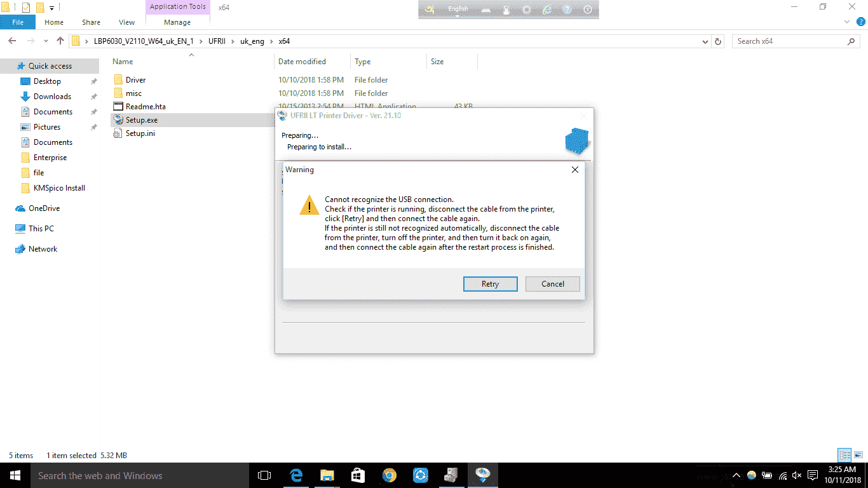Open KMSpico Install folder in sidebar
This screenshot has width=868, height=488.
pyautogui.click(x=59, y=188)
